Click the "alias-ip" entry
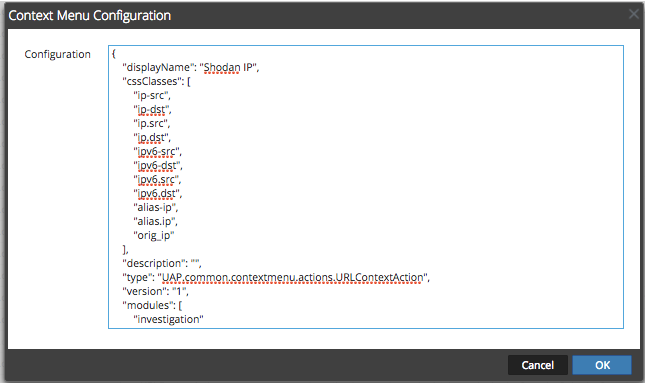Screen dimensions: 646x383 tap(155, 207)
